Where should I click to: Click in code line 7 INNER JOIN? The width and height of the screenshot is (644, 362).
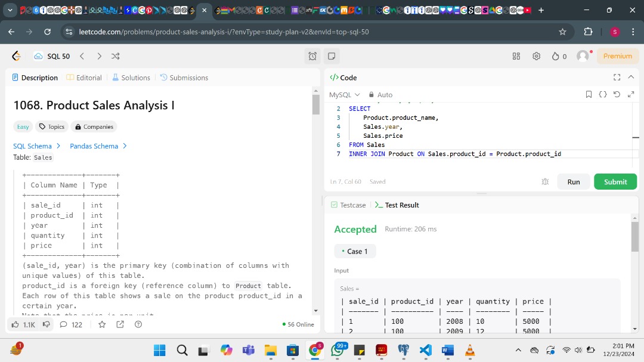(x=454, y=154)
